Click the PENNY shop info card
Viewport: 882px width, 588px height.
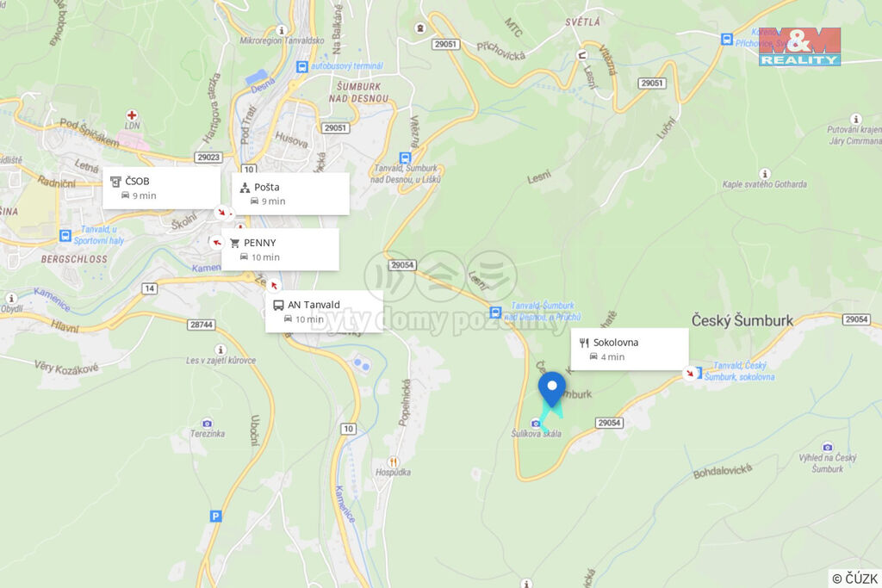click(280, 250)
